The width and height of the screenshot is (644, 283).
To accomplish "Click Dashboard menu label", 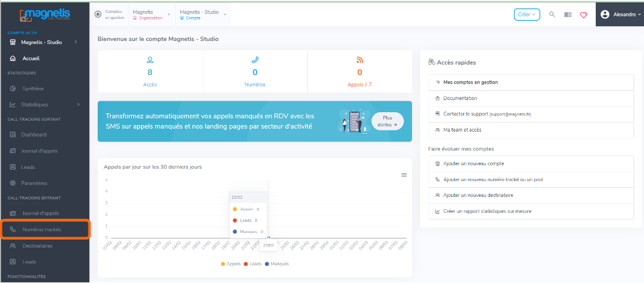I will pyautogui.click(x=34, y=135).
